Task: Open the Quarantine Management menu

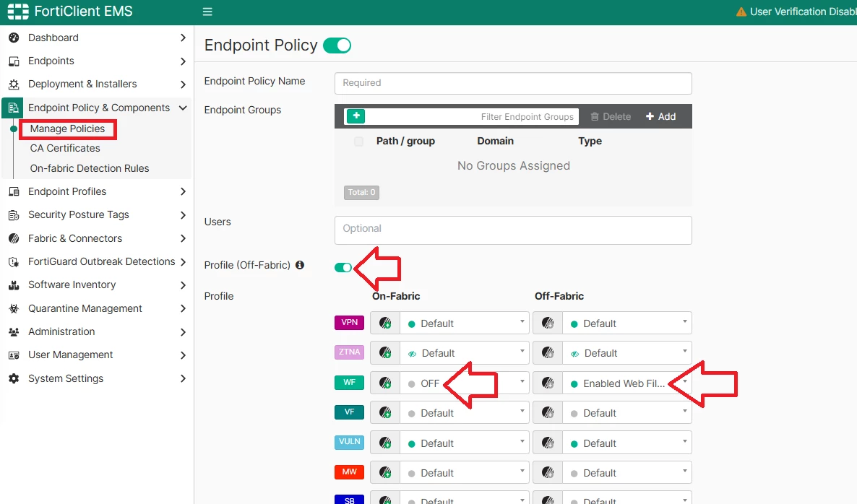Action: coord(97,308)
